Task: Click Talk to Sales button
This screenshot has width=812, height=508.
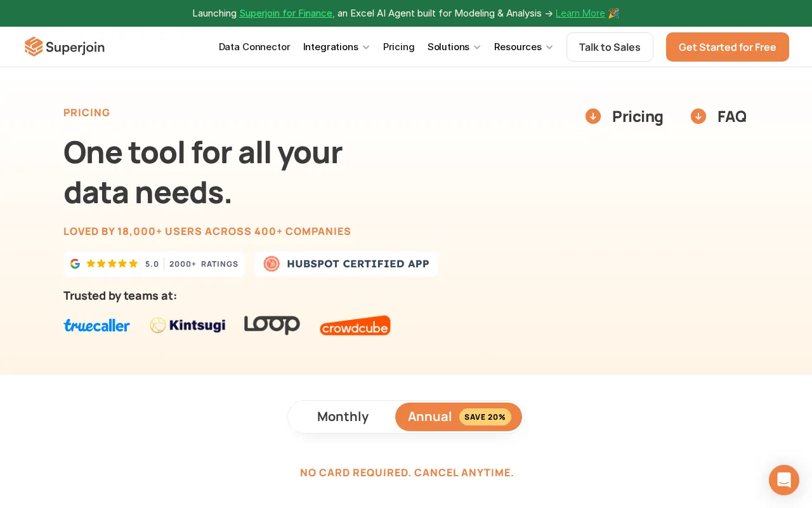Action: tap(610, 47)
